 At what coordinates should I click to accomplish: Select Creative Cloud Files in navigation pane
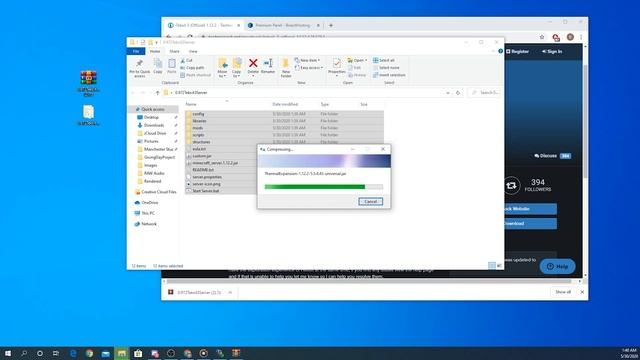coord(158,192)
